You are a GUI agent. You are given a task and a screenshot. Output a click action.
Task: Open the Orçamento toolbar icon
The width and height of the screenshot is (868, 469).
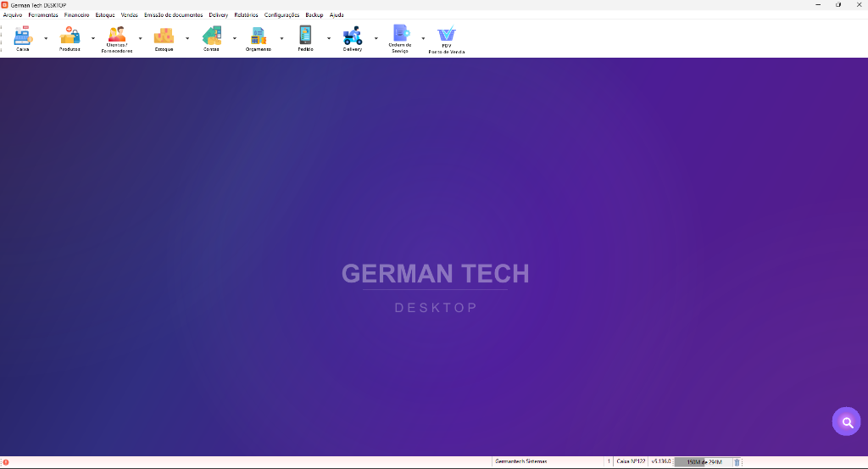(x=259, y=38)
